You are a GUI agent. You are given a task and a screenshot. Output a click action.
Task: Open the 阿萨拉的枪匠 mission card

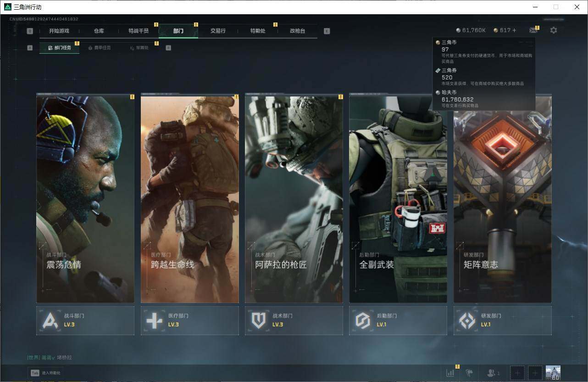point(294,199)
